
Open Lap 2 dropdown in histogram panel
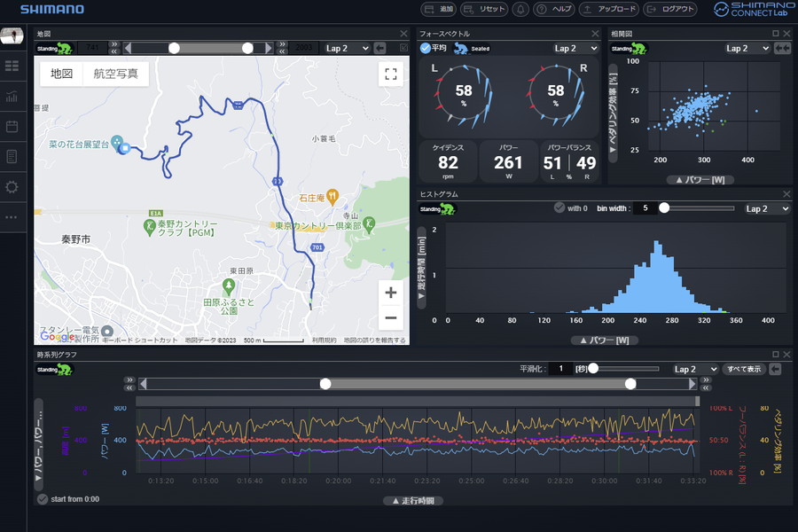[x=766, y=208]
